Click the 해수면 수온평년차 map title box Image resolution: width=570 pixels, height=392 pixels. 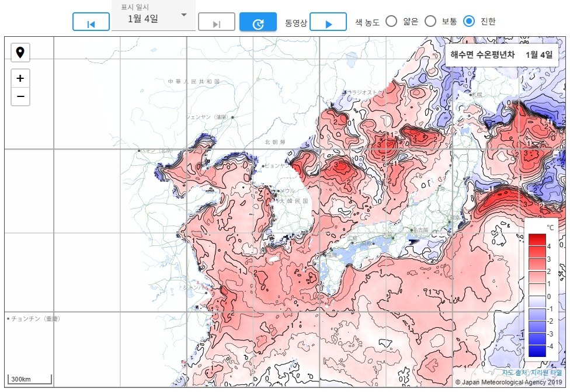[x=501, y=55]
